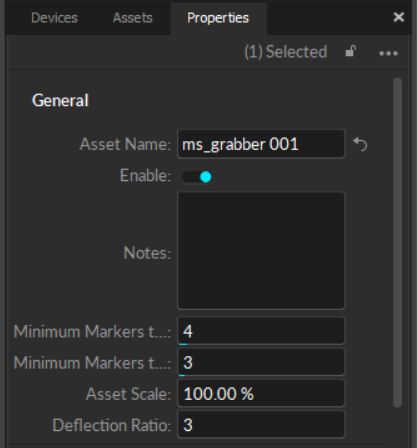
Task: Click the lock icon next to Selected
Action: 350,52
